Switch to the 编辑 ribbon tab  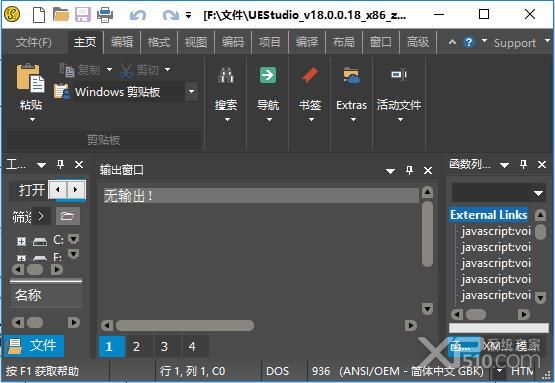(122, 42)
